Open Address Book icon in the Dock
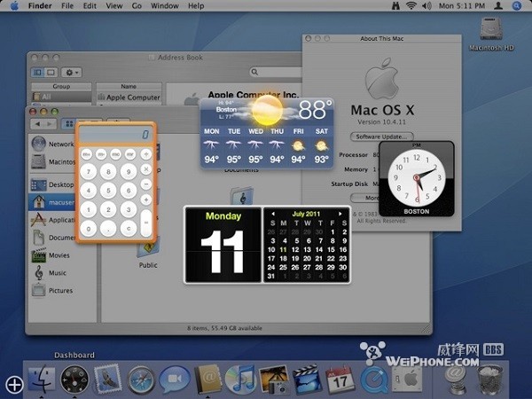This screenshot has height=399, width=532. pyautogui.click(x=207, y=379)
